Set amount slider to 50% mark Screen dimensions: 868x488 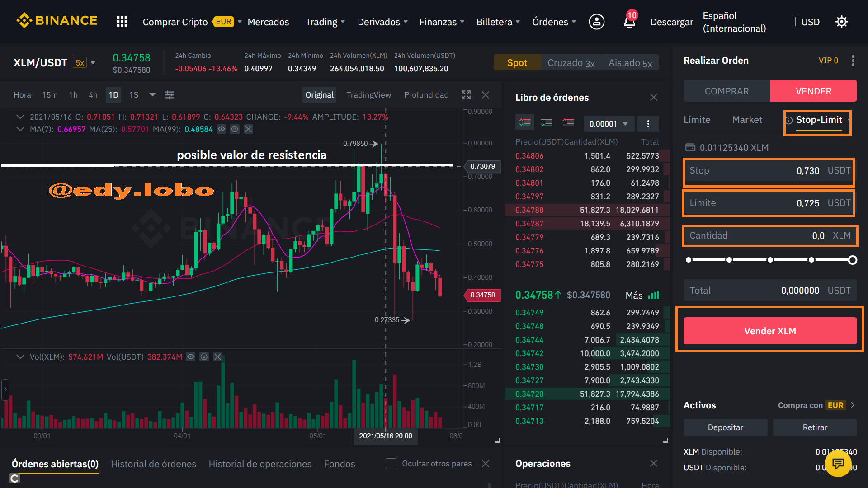(770, 260)
